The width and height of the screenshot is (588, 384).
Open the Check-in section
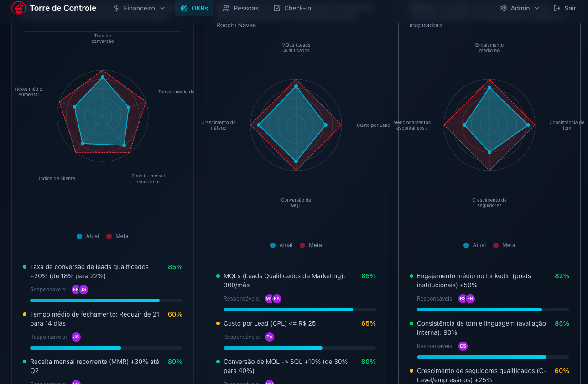[292, 8]
